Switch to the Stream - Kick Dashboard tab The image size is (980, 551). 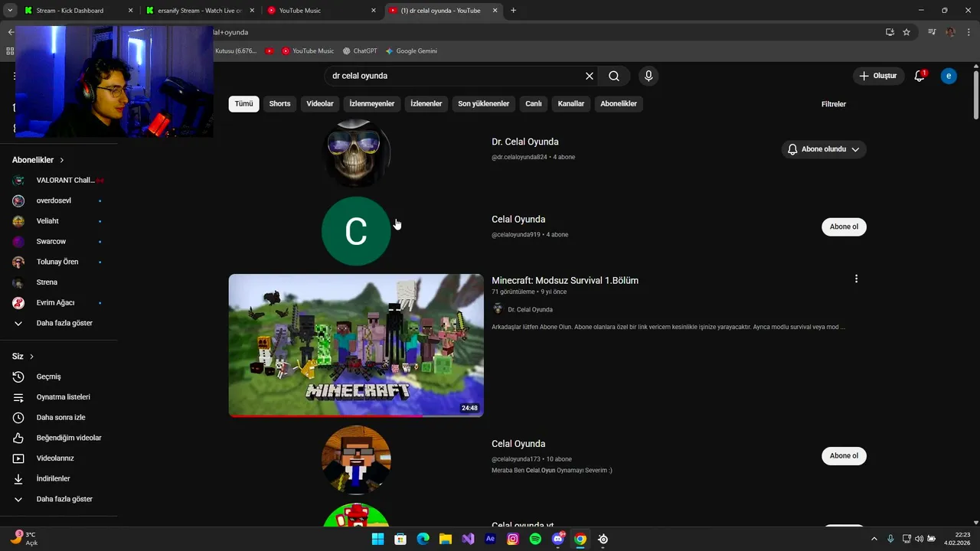click(77, 11)
